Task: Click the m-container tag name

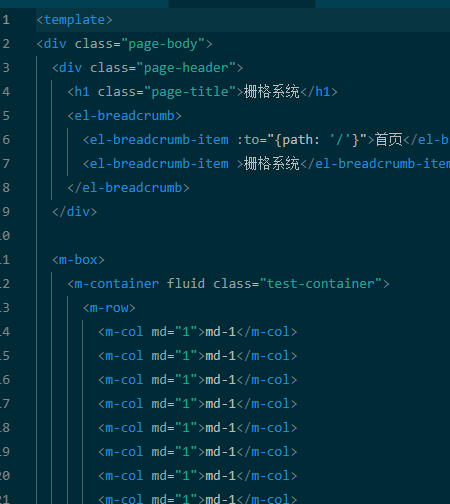Action: coord(117,284)
